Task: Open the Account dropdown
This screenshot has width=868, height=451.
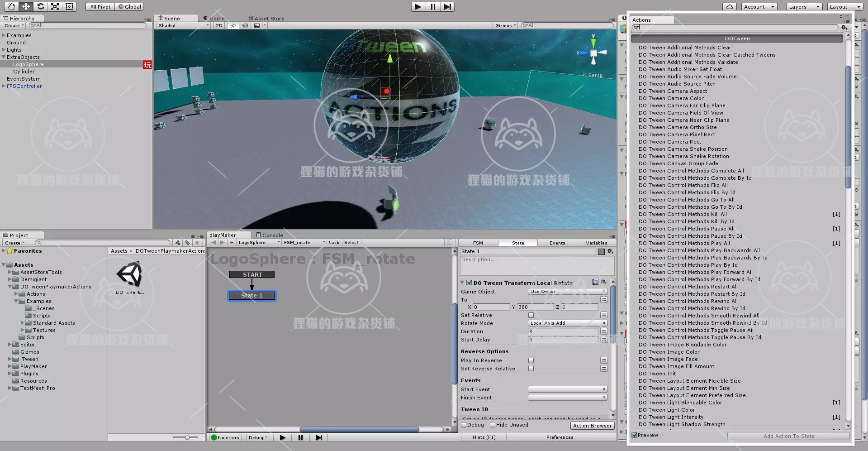Action: click(x=759, y=7)
